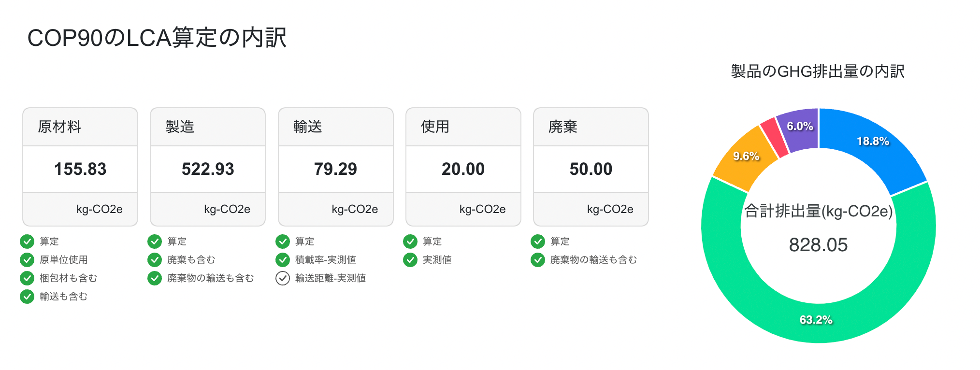The width and height of the screenshot is (980, 370).
Task: Click the 使用 emissions value 20.00
Action: pyautogui.click(x=463, y=169)
